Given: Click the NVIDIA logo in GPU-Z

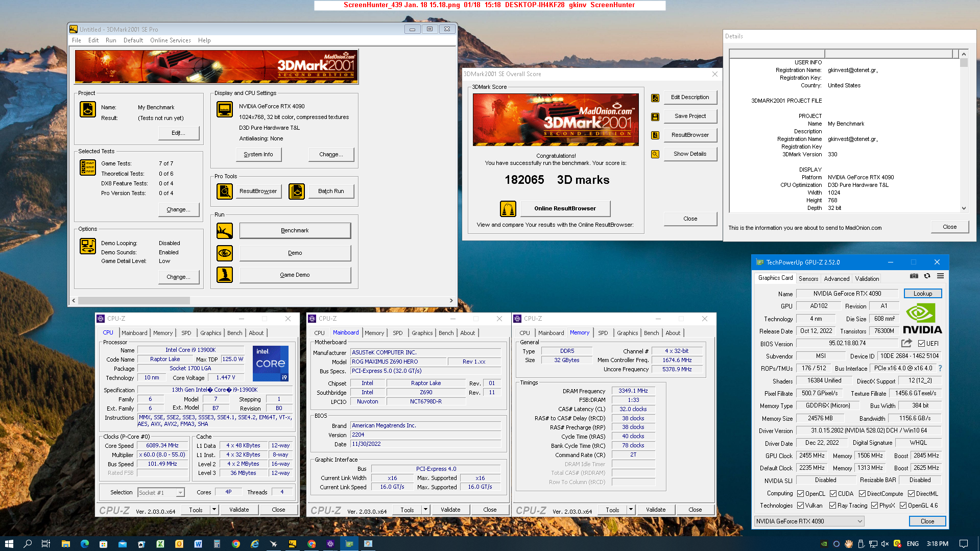Looking at the screenshot, I should (922, 319).
